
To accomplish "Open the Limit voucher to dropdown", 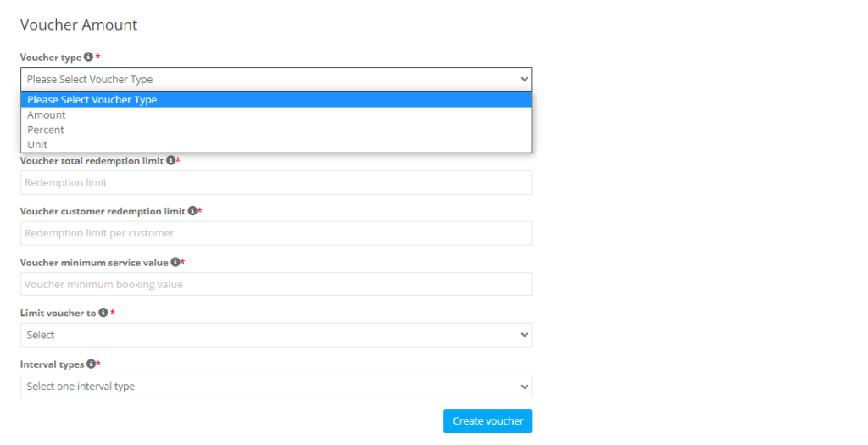I will point(276,335).
